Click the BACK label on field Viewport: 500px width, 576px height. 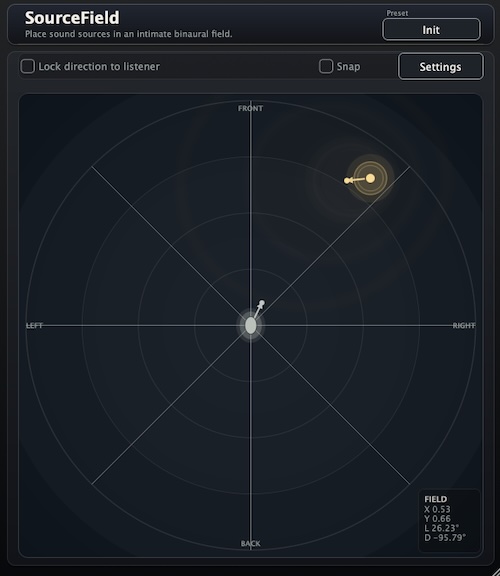coord(251,543)
